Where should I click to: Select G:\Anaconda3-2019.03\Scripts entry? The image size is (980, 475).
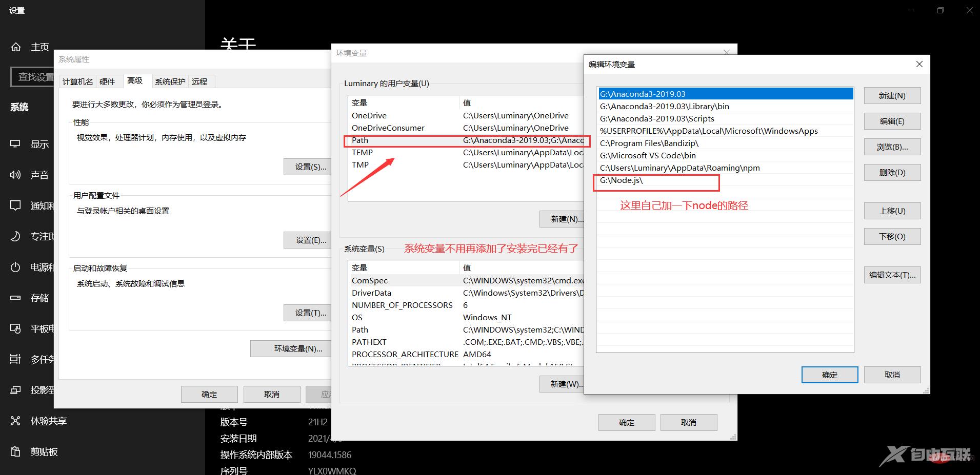(x=726, y=118)
